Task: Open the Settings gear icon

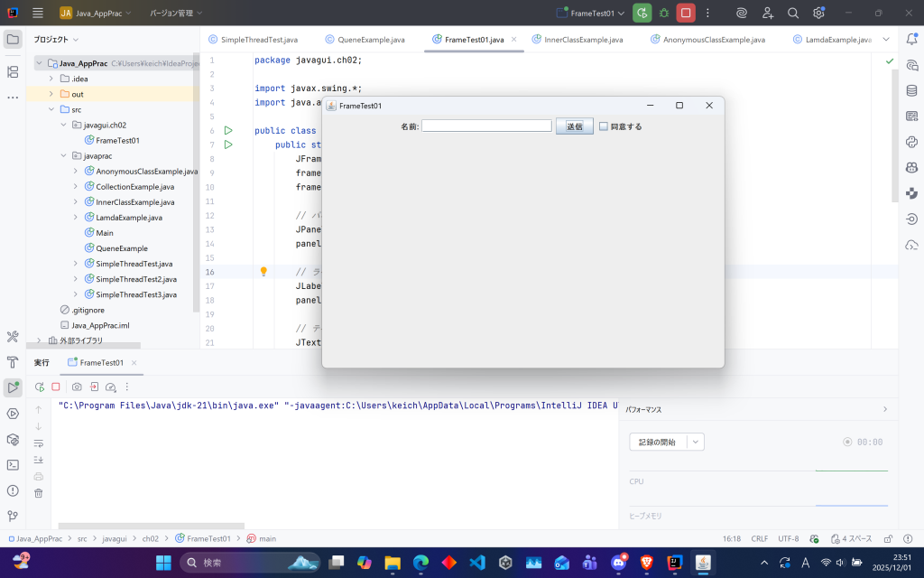Action: coord(818,14)
